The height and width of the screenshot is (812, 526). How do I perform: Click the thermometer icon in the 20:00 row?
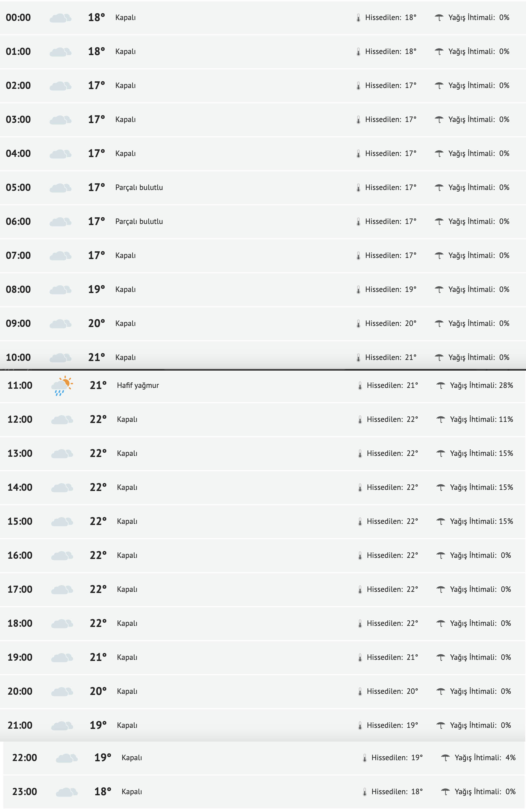[x=360, y=692]
